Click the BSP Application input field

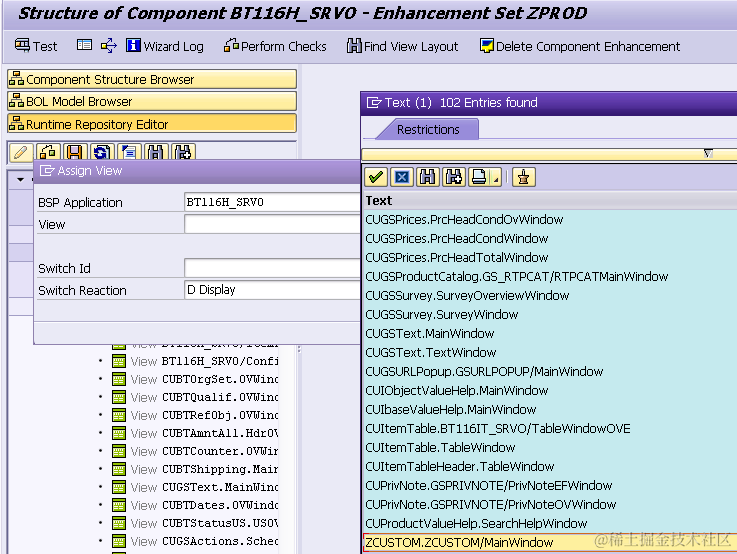click(272, 202)
